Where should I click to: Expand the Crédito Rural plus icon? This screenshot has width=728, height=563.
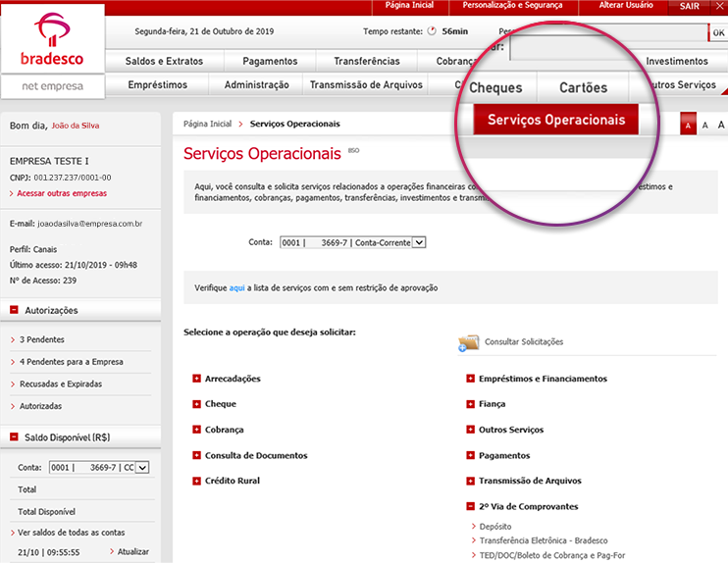pos(196,481)
